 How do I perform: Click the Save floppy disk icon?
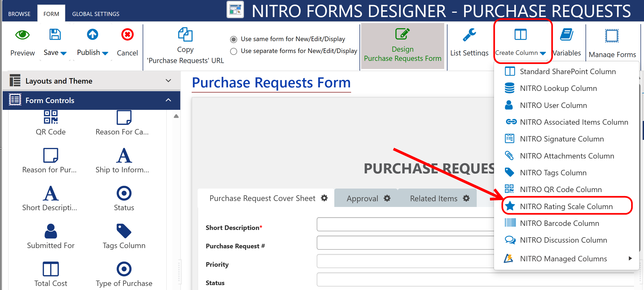pos(55,35)
